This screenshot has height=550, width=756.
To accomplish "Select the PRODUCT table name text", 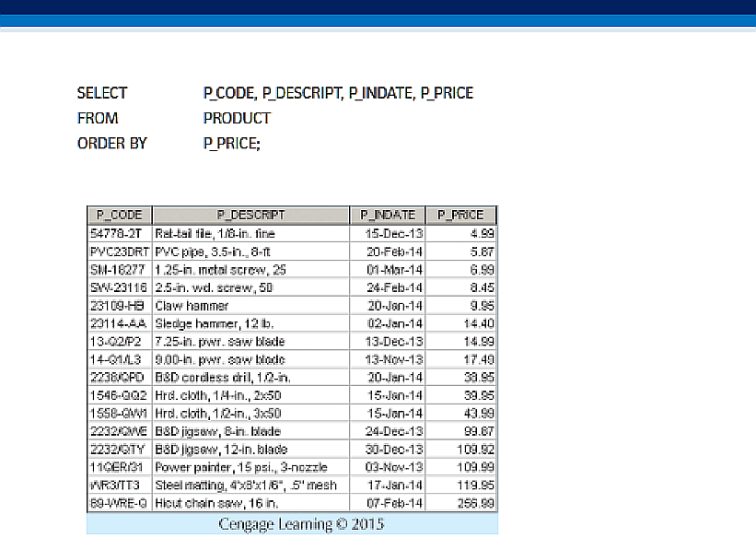I will pos(237,118).
